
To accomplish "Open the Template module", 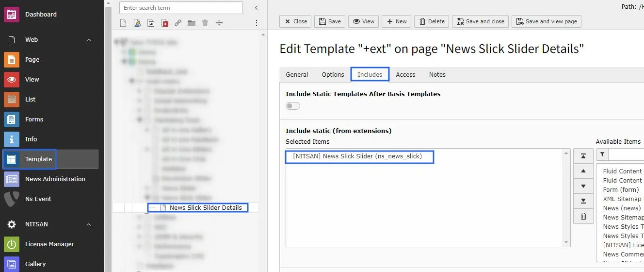I will 51,159.
